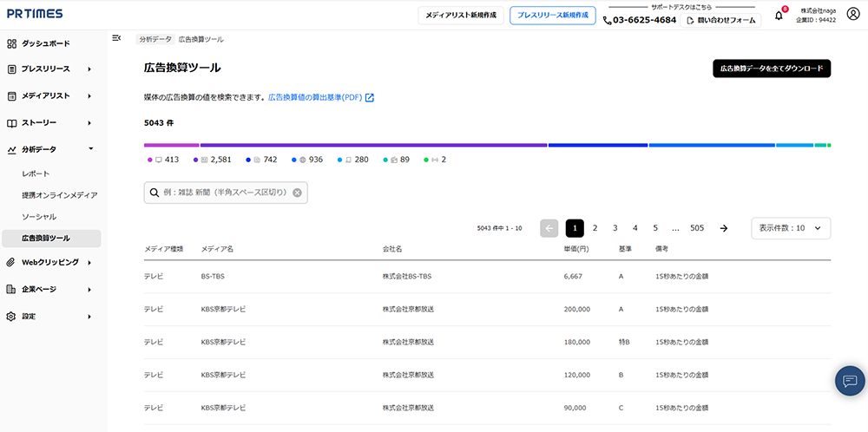This screenshot has width=868, height=432.
Task: Click the dashboard grid icon in the sidebar
Action: [x=11, y=43]
